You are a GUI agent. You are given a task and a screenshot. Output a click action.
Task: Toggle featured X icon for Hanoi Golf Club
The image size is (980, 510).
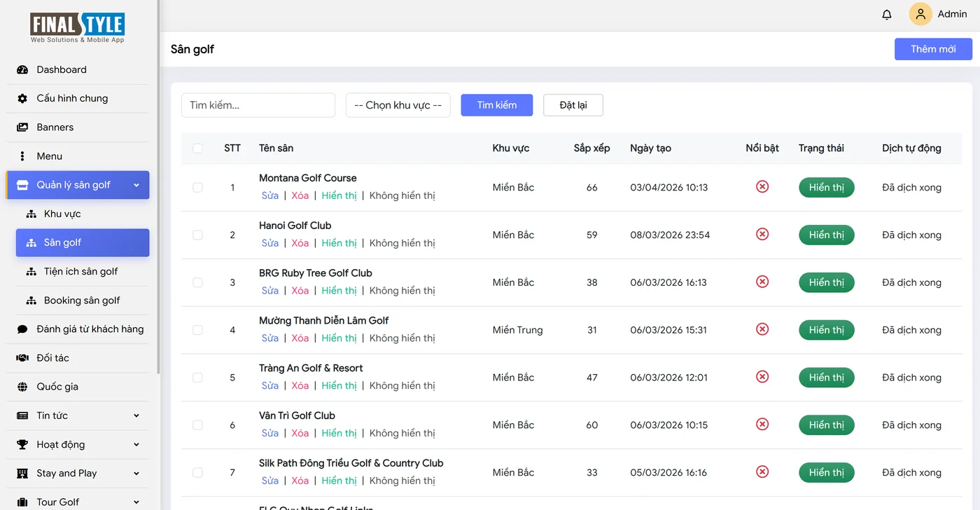pyautogui.click(x=762, y=234)
